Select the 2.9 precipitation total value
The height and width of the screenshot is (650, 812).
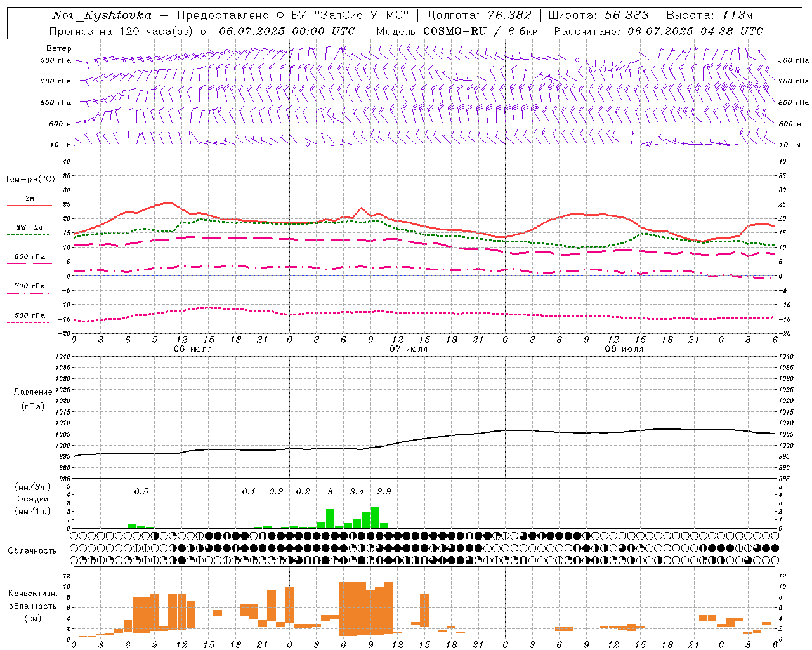pos(384,491)
